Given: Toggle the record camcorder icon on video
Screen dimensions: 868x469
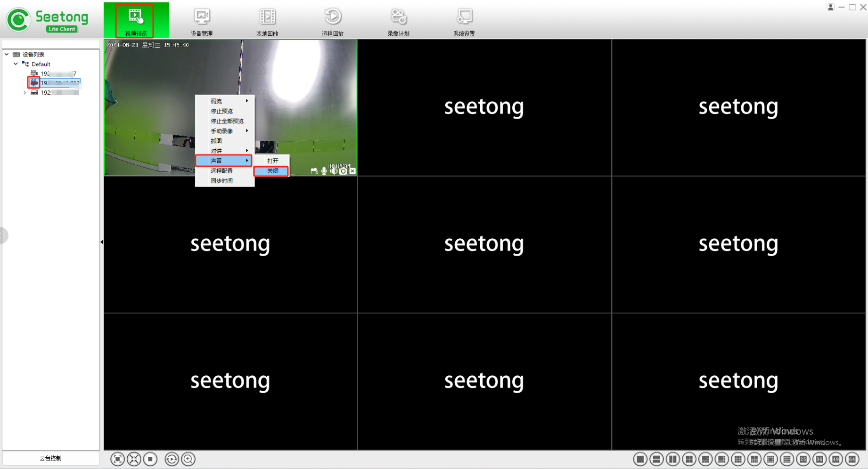Looking at the screenshot, I should [x=314, y=171].
